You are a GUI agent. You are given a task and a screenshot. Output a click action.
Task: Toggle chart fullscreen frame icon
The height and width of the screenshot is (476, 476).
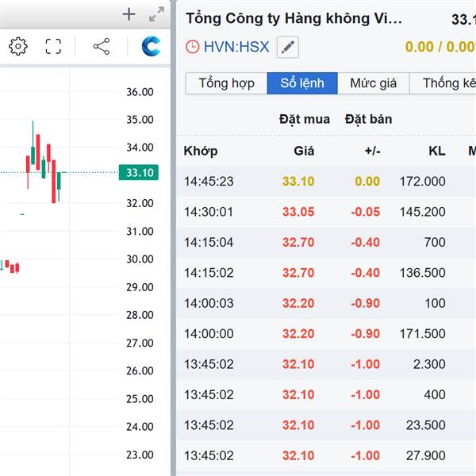tap(53, 46)
